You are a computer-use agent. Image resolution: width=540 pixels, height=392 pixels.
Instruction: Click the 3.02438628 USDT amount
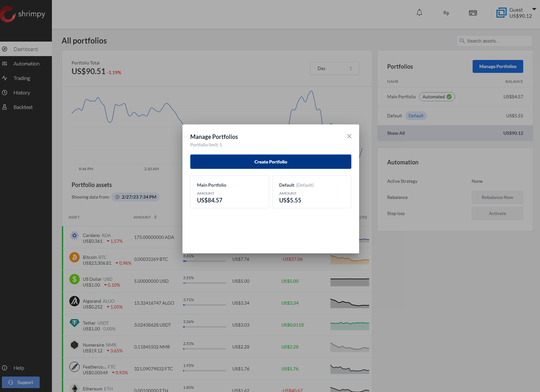pos(152,325)
